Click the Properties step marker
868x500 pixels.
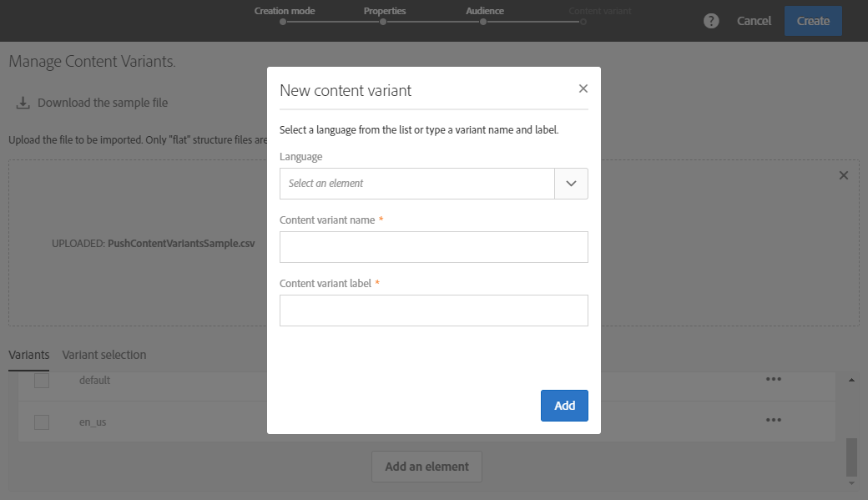click(383, 23)
